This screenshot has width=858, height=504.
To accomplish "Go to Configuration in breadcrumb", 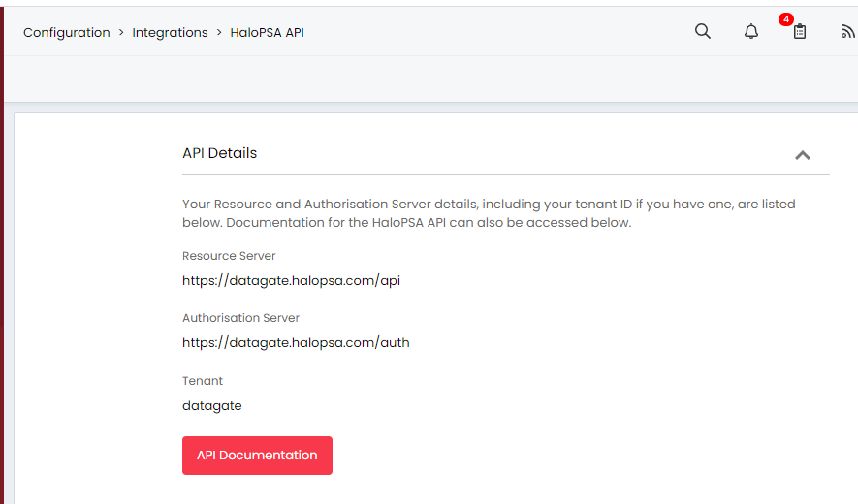I will click(x=67, y=33).
